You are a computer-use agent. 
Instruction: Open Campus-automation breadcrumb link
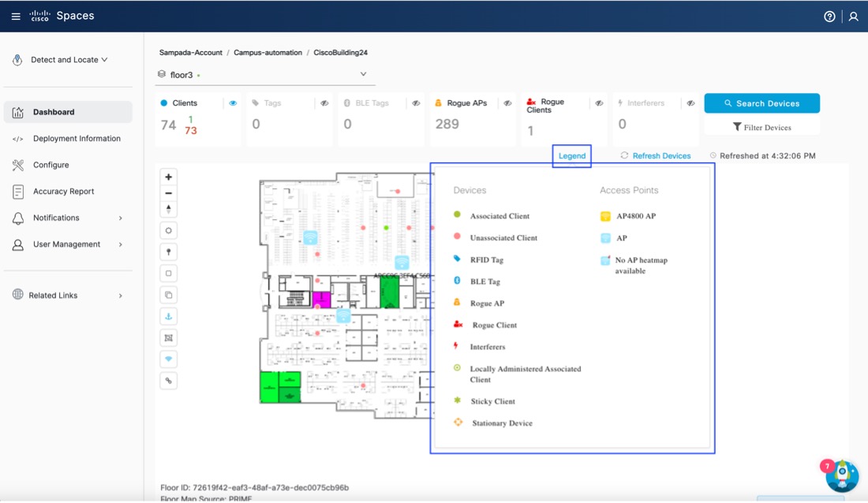(x=268, y=53)
